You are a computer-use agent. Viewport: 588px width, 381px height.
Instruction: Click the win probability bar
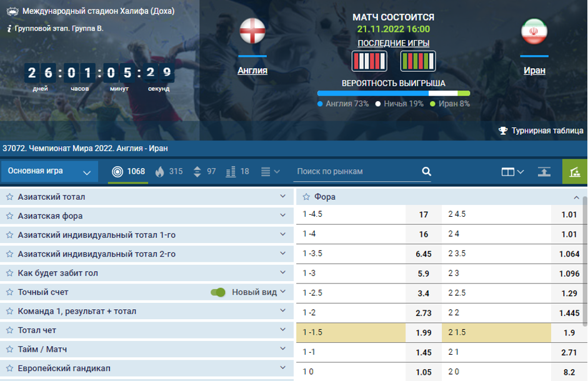point(393,94)
